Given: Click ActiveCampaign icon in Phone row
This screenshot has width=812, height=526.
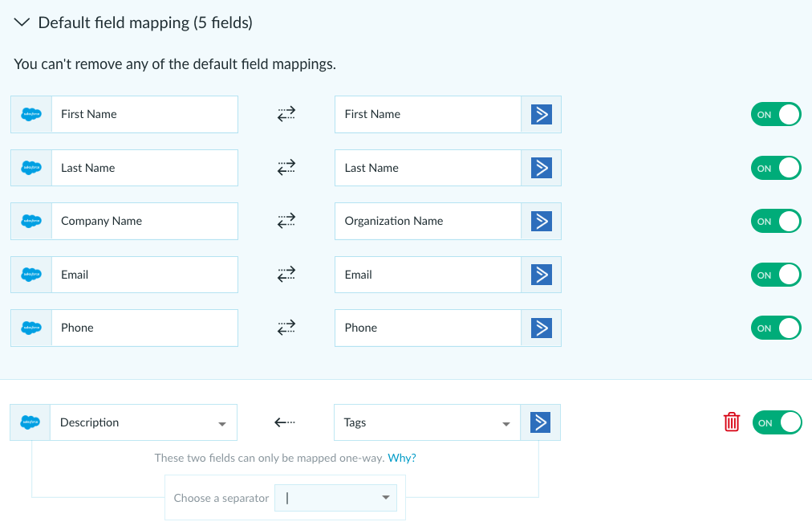Looking at the screenshot, I should click(541, 328).
